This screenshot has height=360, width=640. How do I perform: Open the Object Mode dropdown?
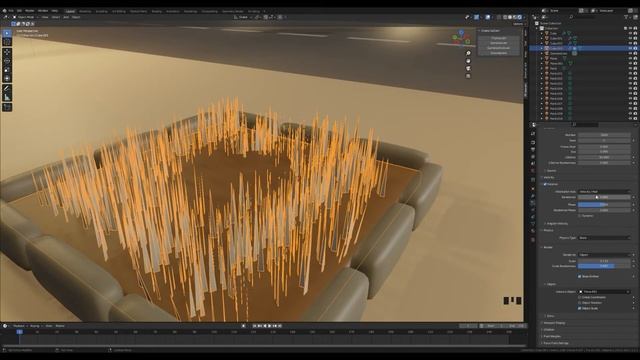tap(25, 17)
